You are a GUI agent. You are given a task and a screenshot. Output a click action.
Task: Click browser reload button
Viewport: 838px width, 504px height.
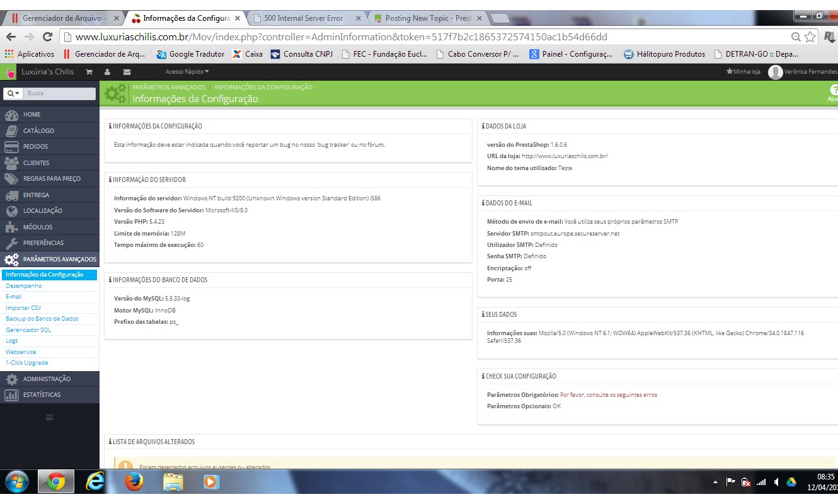(47, 37)
